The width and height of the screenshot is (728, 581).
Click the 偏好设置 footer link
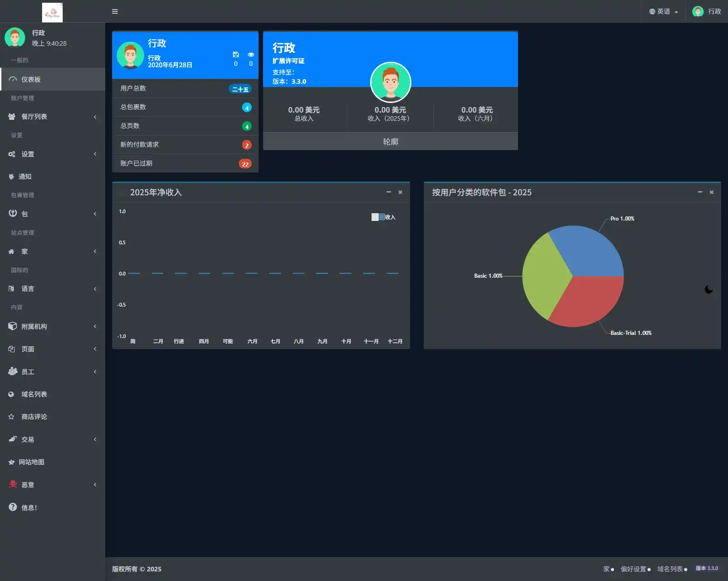[x=633, y=569]
